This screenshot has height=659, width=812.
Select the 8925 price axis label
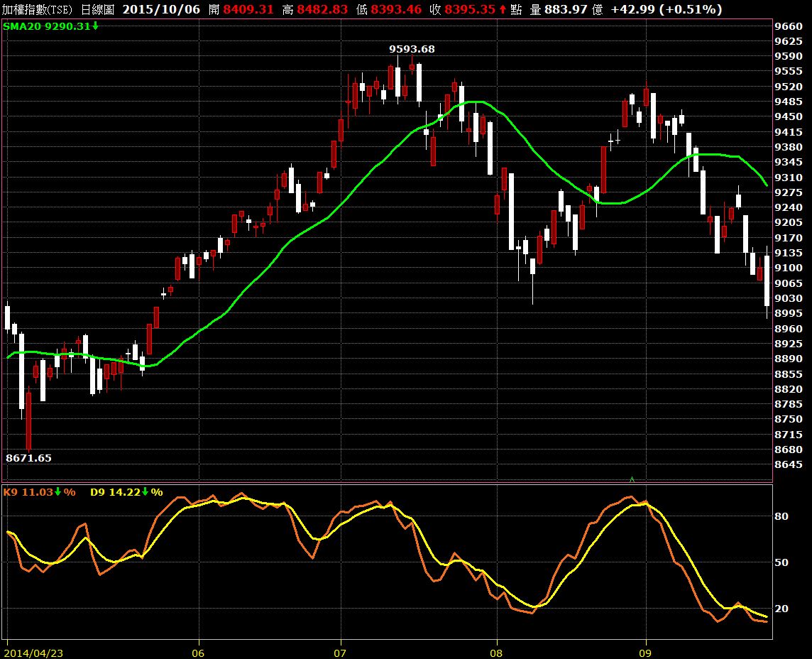(789, 343)
